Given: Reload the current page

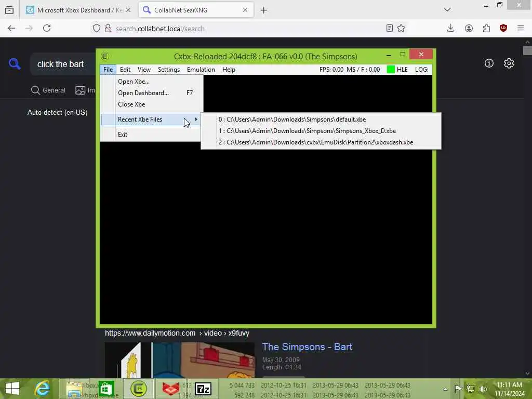Looking at the screenshot, I should 47,28.
